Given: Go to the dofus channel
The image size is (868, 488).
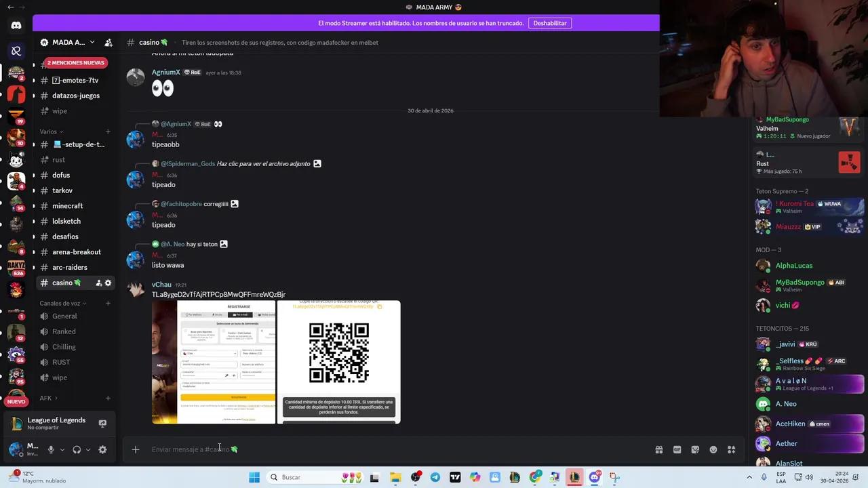Looking at the screenshot, I should click(x=75, y=176).
